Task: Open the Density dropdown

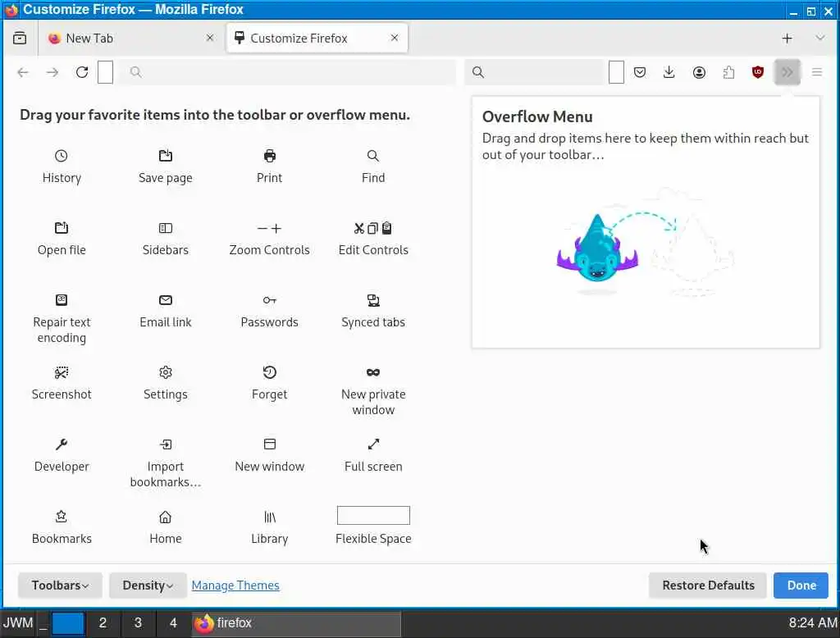Action: (x=148, y=586)
